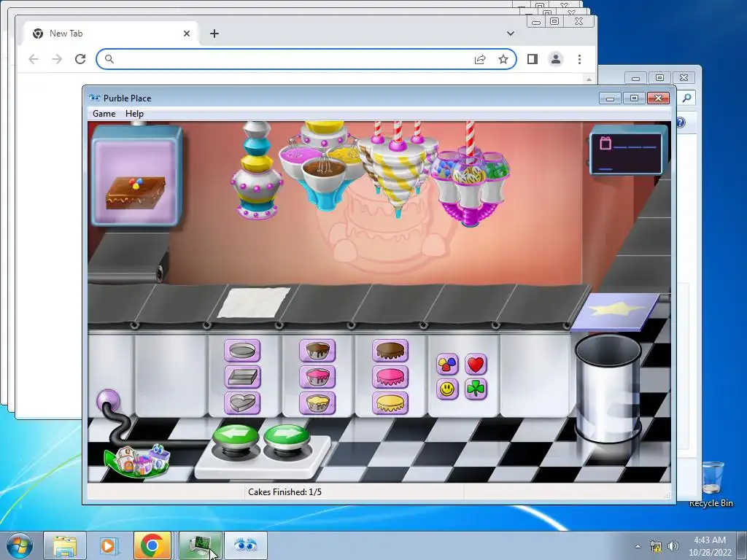This screenshot has width=747, height=560.
Task: Click the cake pan dispenser machine
Action: (256, 170)
